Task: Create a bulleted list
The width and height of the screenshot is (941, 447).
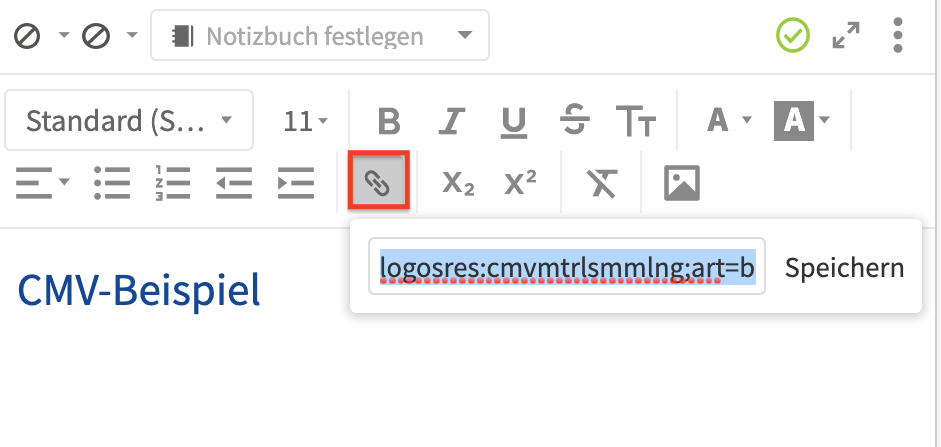Action: pyautogui.click(x=112, y=182)
